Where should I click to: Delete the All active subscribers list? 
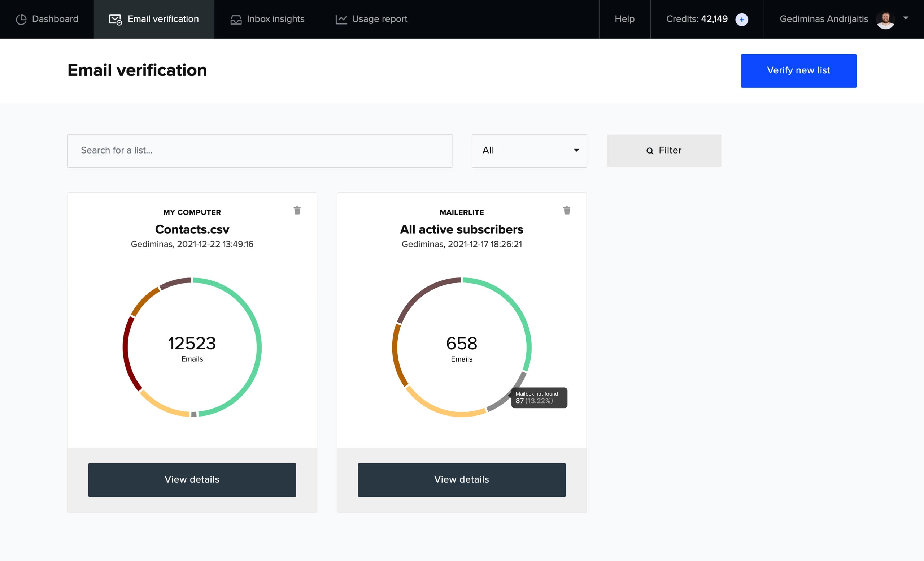566,211
